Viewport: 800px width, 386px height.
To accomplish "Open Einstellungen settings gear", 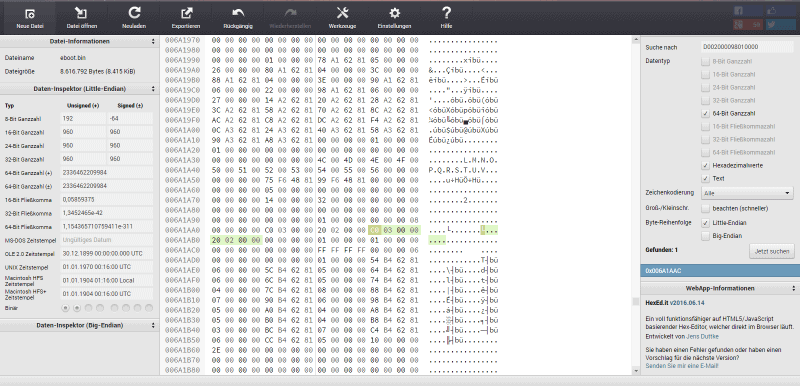I will pos(394,14).
